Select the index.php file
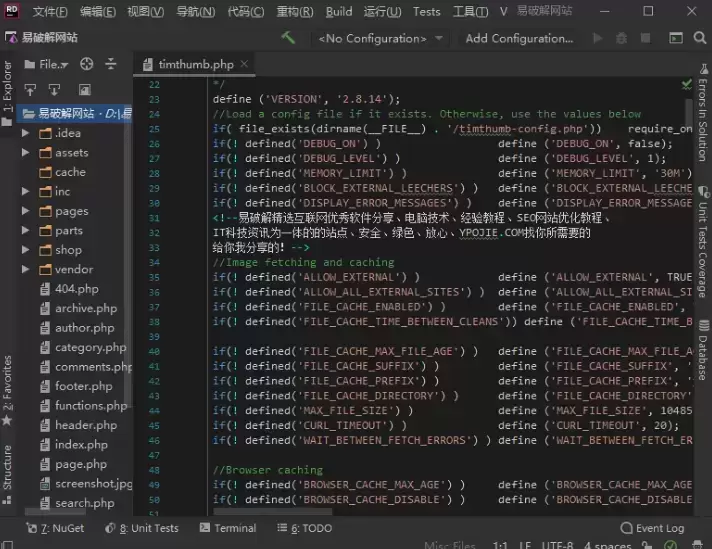Viewport: 712px width, 549px height. (x=74, y=445)
